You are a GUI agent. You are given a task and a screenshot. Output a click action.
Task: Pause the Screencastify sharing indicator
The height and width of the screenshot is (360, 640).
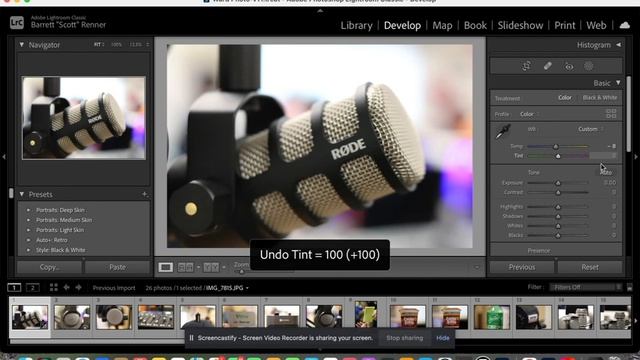pyautogui.click(x=191, y=338)
